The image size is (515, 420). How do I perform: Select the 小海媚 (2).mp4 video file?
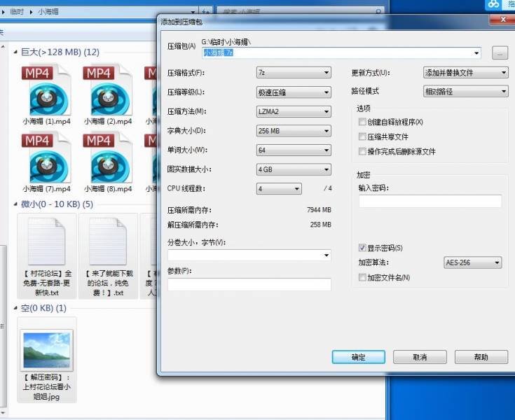click(x=107, y=91)
